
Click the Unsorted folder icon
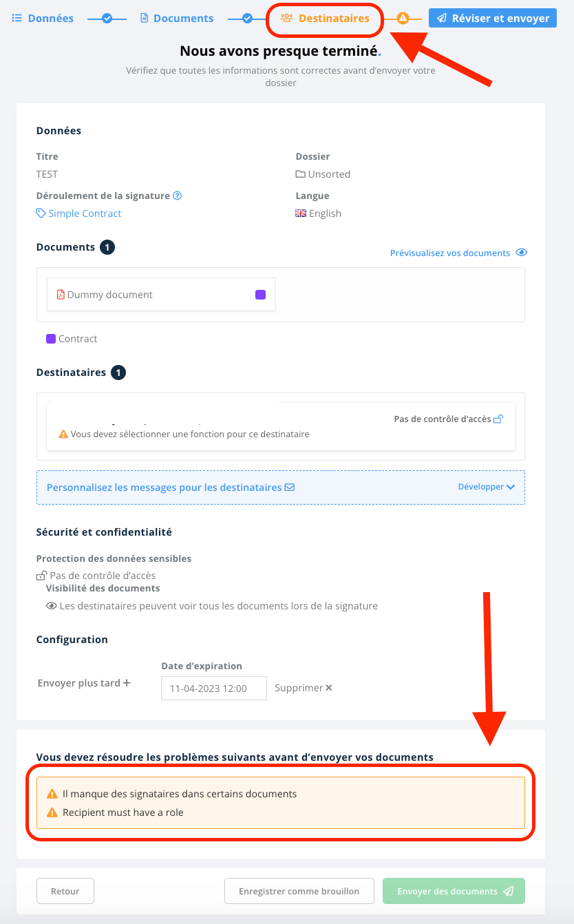[301, 174]
